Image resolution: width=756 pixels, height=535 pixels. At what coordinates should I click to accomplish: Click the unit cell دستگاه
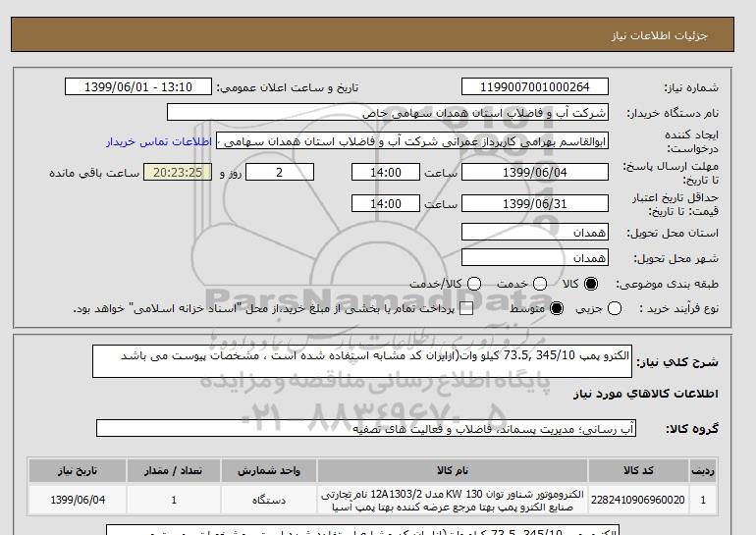click(x=269, y=500)
